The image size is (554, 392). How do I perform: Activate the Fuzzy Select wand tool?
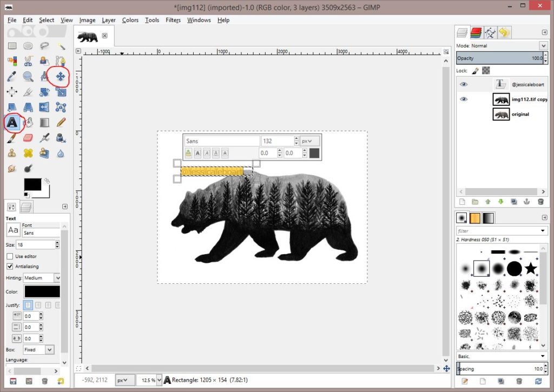point(61,46)
